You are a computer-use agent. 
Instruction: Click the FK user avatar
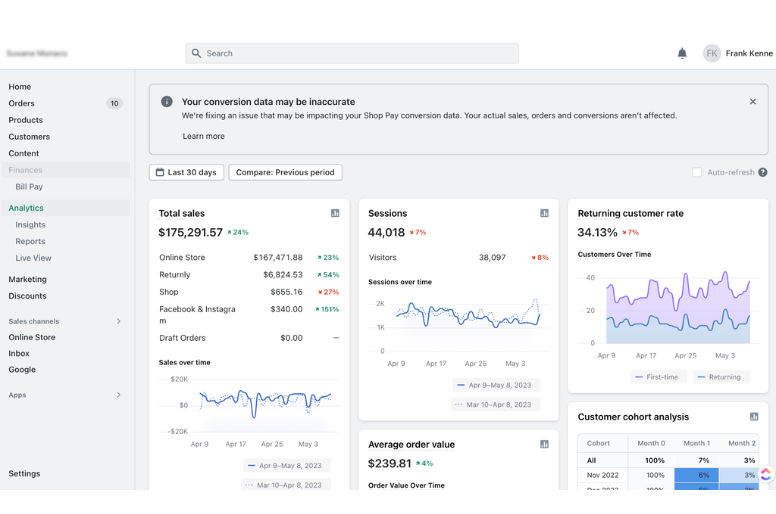712,53
